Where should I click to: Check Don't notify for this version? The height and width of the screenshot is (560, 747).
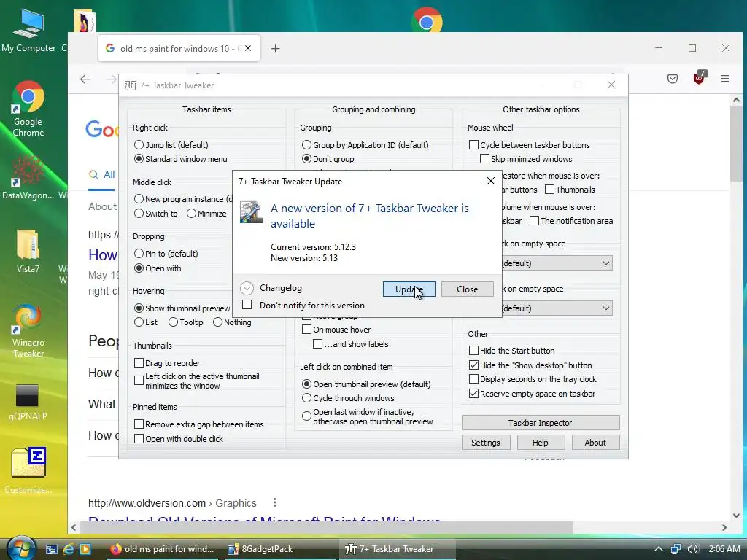[x=247, y=305]
